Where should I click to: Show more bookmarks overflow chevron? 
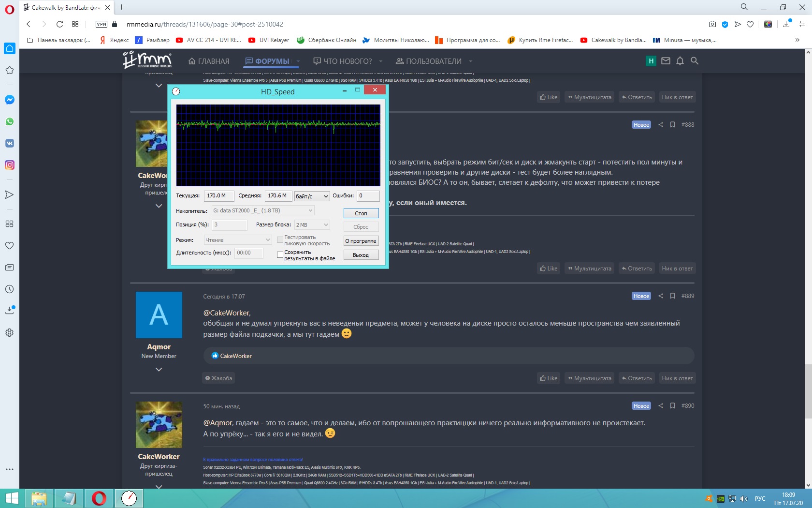(x=797, y=40)
